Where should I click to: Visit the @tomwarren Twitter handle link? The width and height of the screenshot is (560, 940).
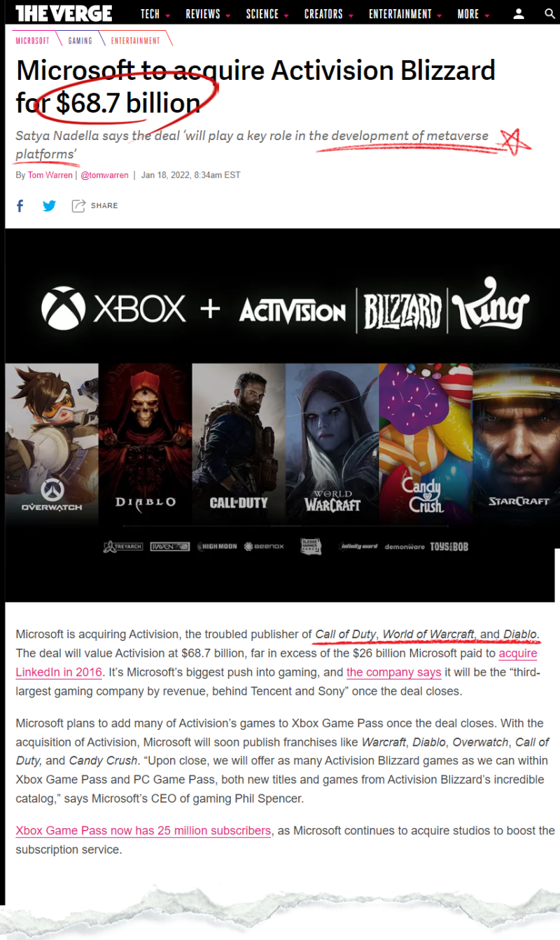104,175
